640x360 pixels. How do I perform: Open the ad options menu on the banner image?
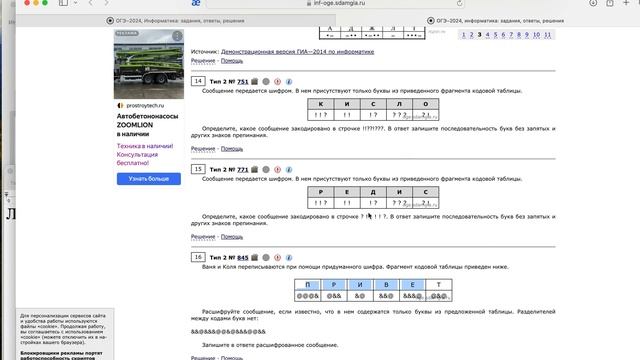pyautogui.click(x=177, y=36)
